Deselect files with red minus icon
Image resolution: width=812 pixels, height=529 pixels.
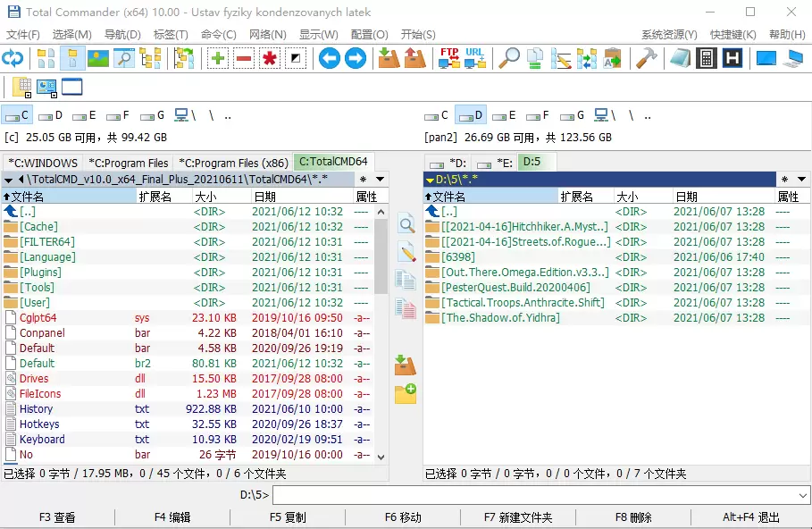tap(244, 58)
